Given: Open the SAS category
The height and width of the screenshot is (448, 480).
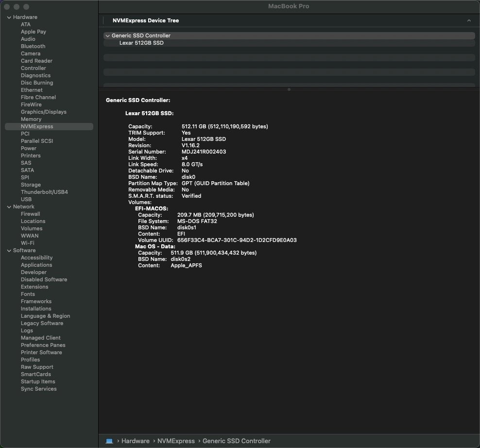Looking at the screenshot, I should tap(26, 163).
